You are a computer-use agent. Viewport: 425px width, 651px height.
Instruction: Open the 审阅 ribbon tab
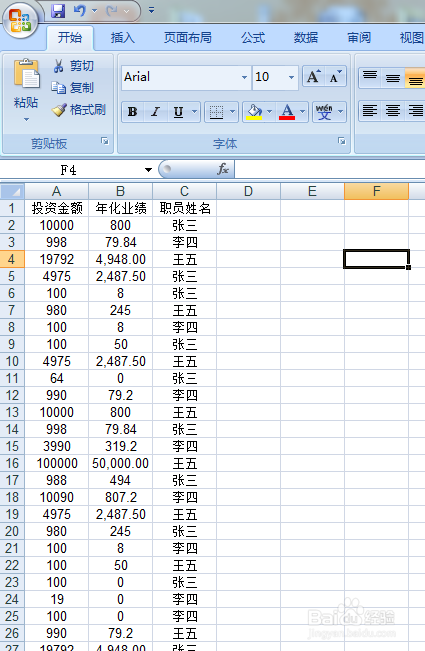(x=359, y=38)
